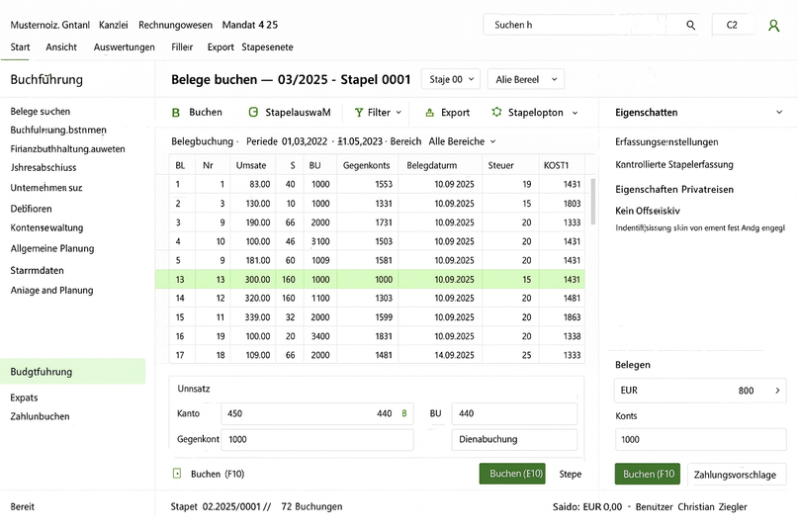Open the Staje 00 dropdown
The height and width of the screenshot is (532, 798).
450,79
